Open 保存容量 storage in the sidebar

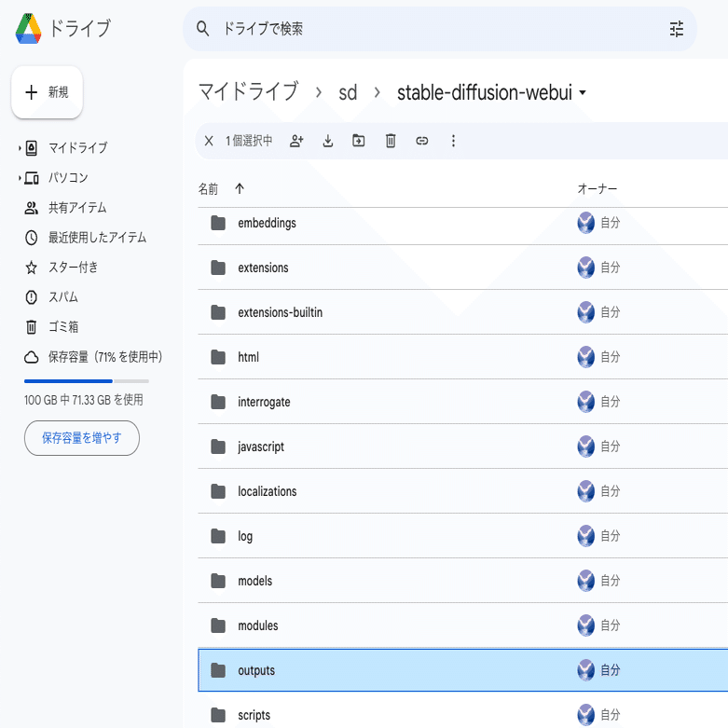coord(105,357)
